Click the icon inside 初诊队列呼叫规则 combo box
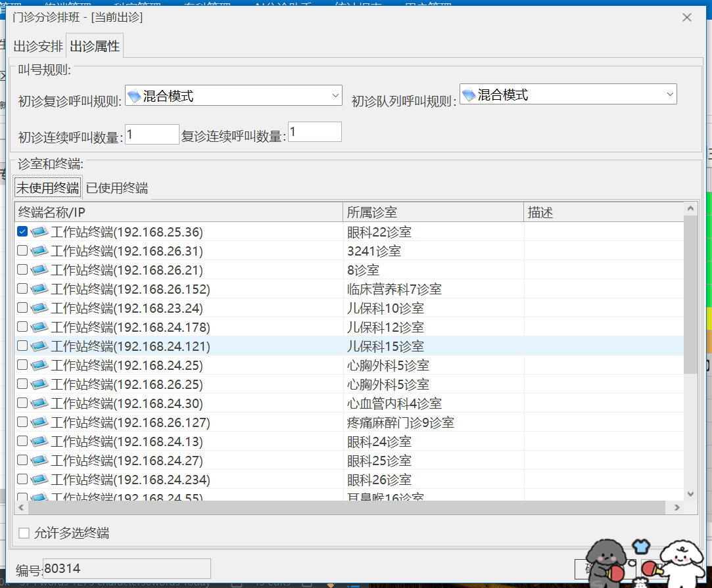 point(468,95)
